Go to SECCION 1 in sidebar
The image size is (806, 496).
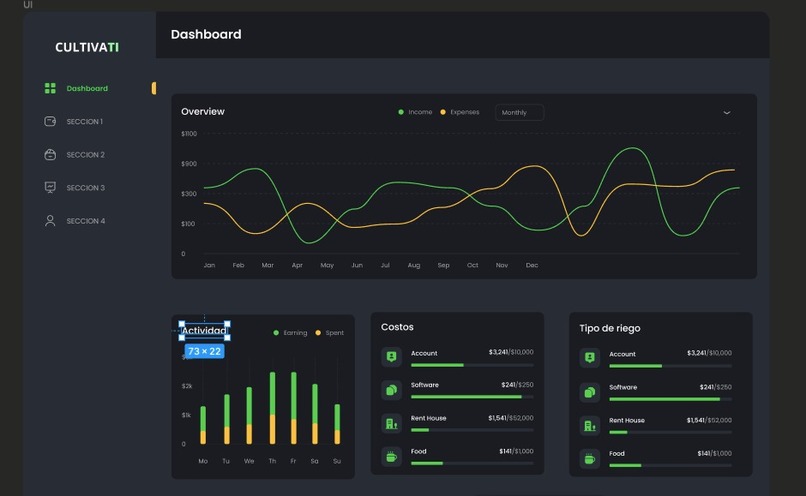coord(84,121)
